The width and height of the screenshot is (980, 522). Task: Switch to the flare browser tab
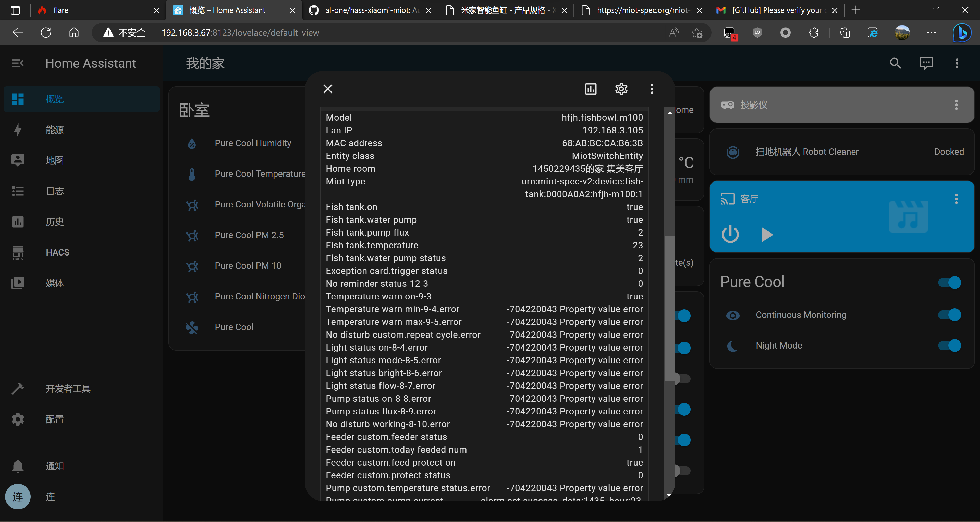[x=88, y=10]
